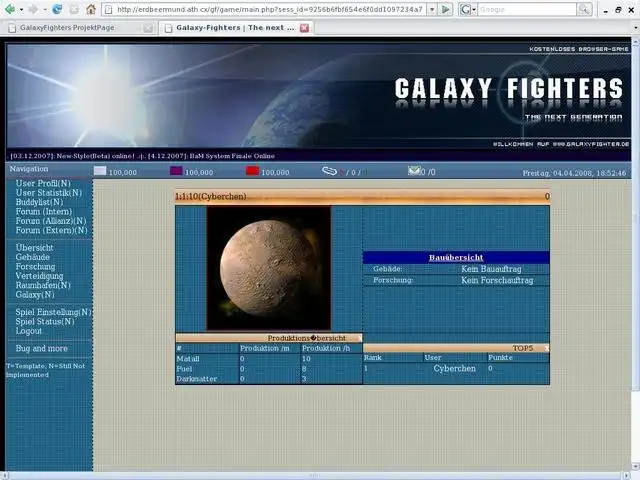Open Spiel Status(N) link
Screen dimensions: 640x480
click(45, 322)
